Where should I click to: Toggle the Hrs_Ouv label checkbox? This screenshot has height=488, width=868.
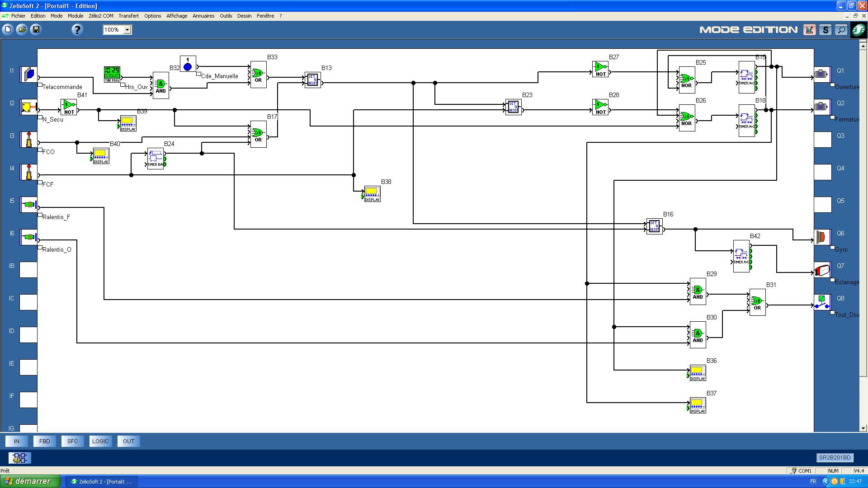click(x=123, y=84)
